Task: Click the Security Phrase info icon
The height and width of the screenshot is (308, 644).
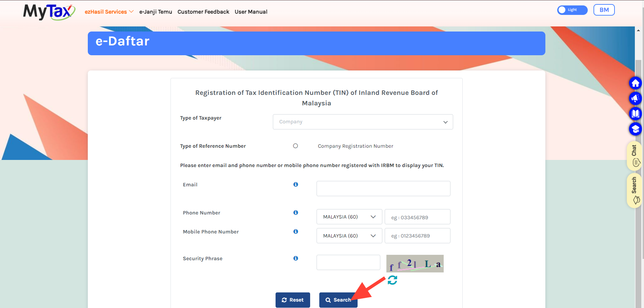Action: (x=296, y=258)
